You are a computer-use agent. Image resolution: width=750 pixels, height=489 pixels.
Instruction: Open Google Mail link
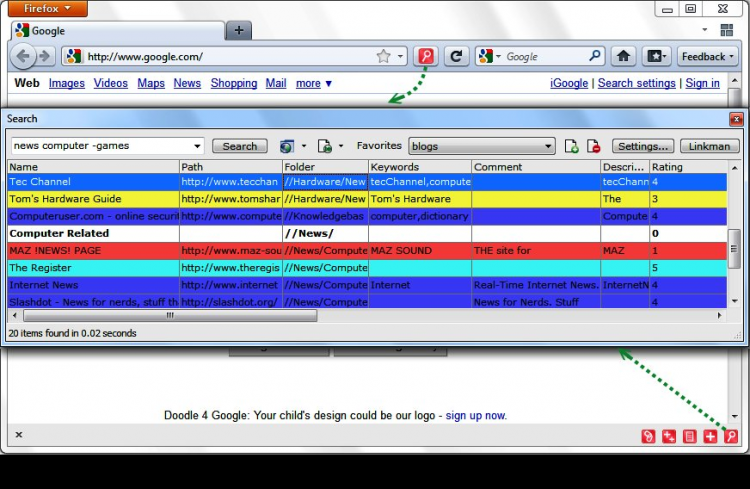pyautogui.click(x=276, y=83)
